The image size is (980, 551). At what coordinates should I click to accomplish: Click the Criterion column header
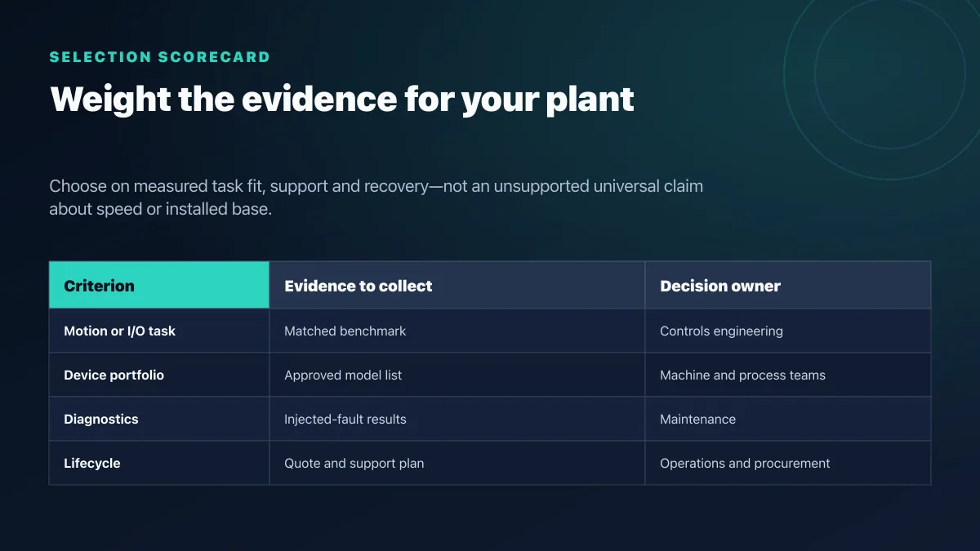pos(159,285)
